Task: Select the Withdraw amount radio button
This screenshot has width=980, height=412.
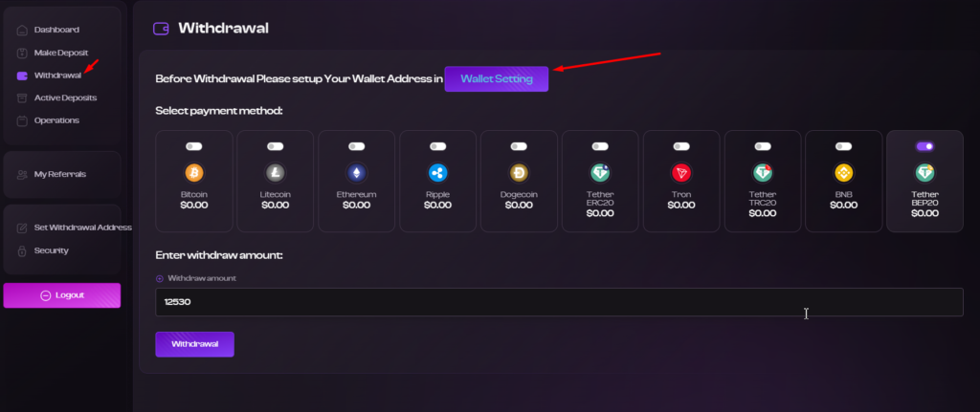Action: (160, 278)
